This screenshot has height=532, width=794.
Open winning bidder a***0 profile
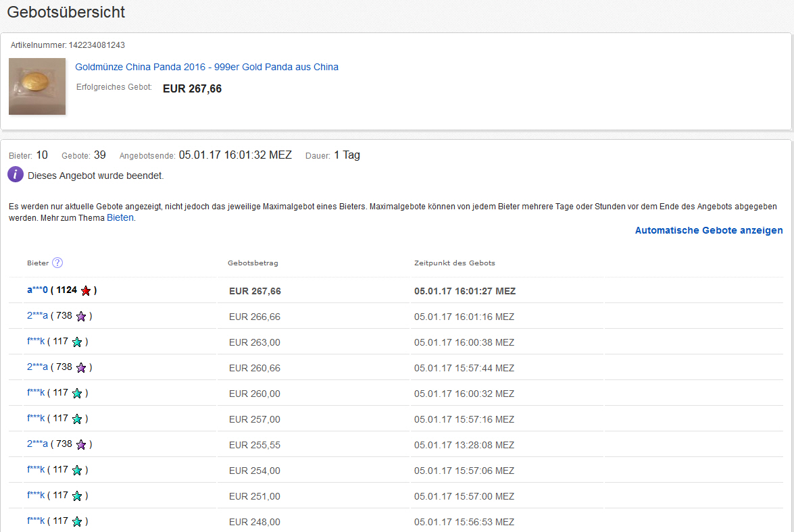pyautogui.click(x=37, y=290)
